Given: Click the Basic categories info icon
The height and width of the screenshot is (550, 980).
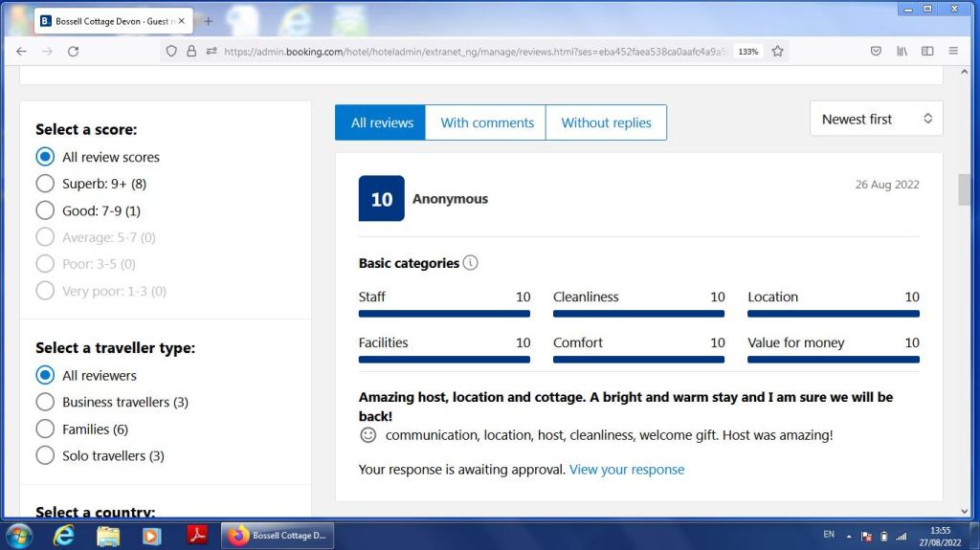Looking at the screenshot, I should (470, 263).
